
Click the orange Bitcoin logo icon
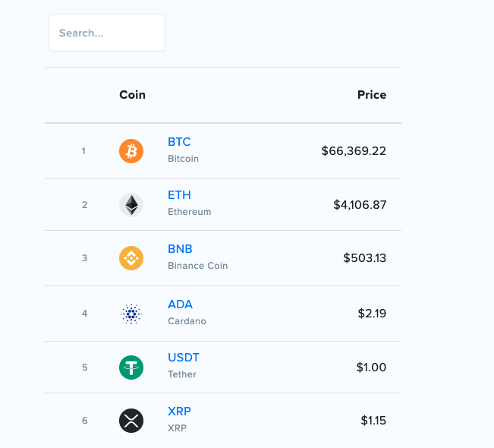pos(131,151)
